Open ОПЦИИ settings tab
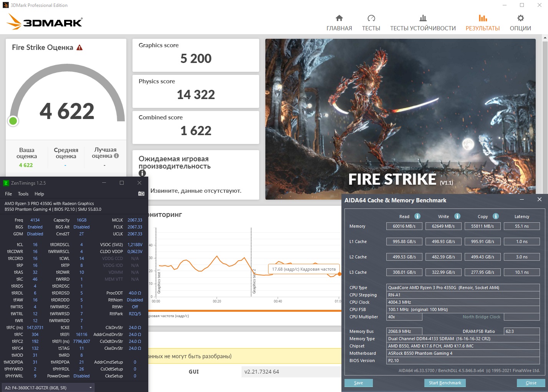548x392 pixels. (x=520, y=23)
